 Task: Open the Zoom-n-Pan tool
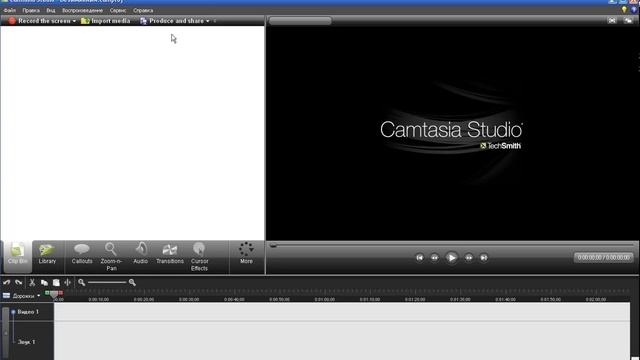(x=111, y=257)
